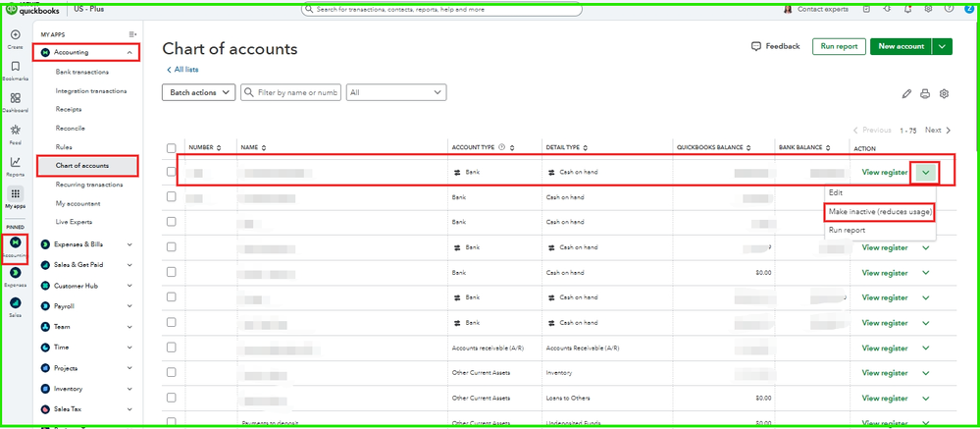
Task: Click the pinned Accounting app icon
Action: click(16, 242)
